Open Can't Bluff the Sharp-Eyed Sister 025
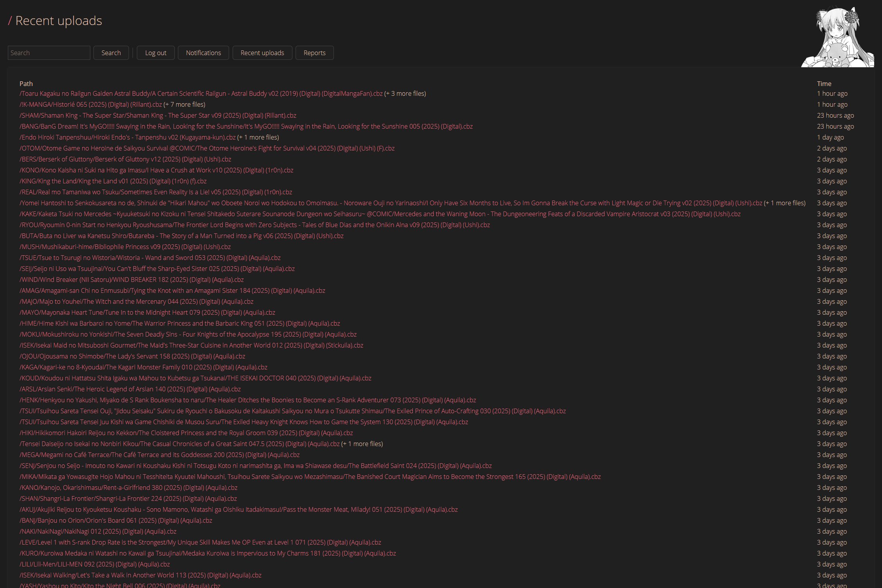The image size is (882, 588). (157, 269)
